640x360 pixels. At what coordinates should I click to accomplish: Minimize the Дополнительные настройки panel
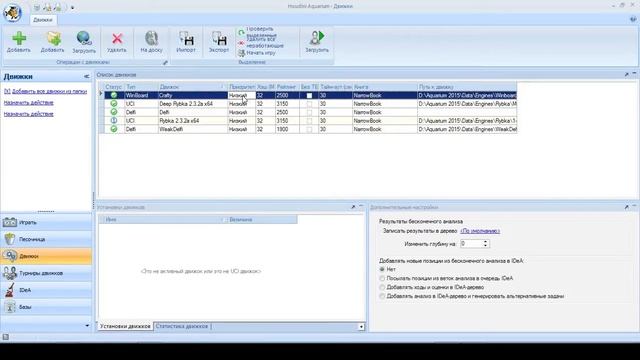(x=634, y=207)
